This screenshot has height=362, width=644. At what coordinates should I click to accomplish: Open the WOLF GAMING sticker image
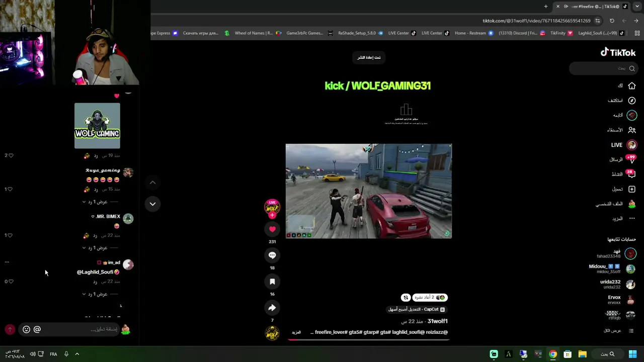97,126
